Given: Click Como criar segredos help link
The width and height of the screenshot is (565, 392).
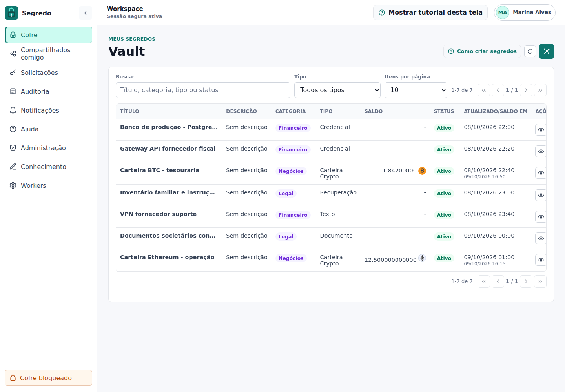Looking at the screenshot, I should click(482, 51).
